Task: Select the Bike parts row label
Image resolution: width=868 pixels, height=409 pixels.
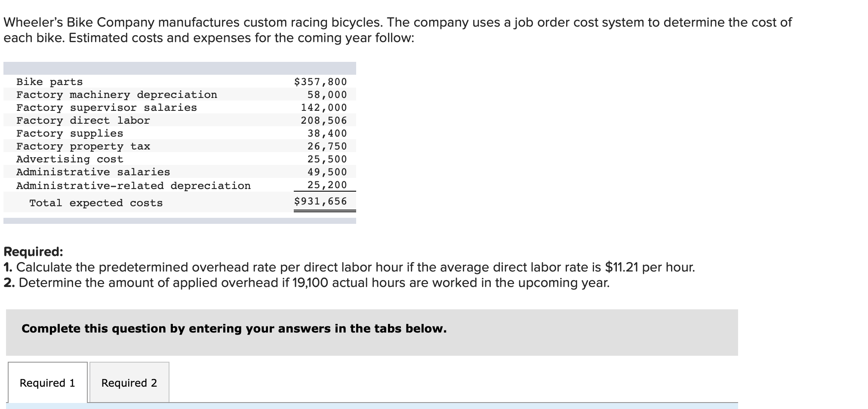Action: (x=49, y=82)
